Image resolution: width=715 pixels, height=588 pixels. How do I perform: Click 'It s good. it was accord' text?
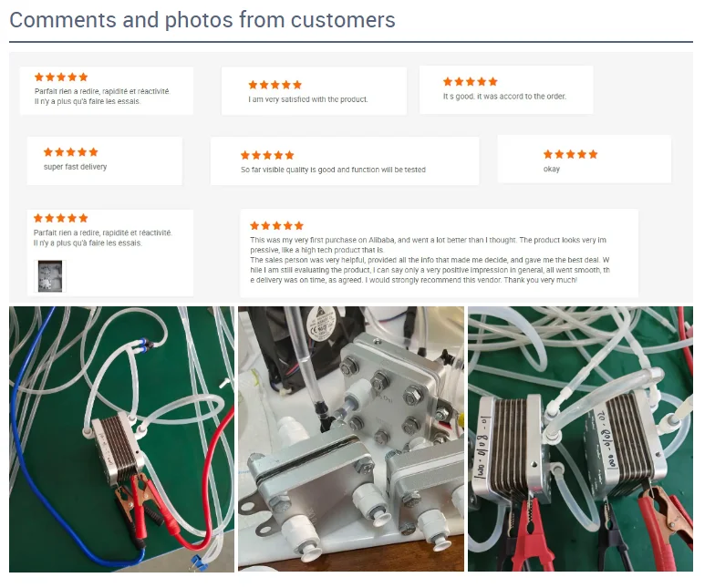pyautogui.click(x=505, y=97)
